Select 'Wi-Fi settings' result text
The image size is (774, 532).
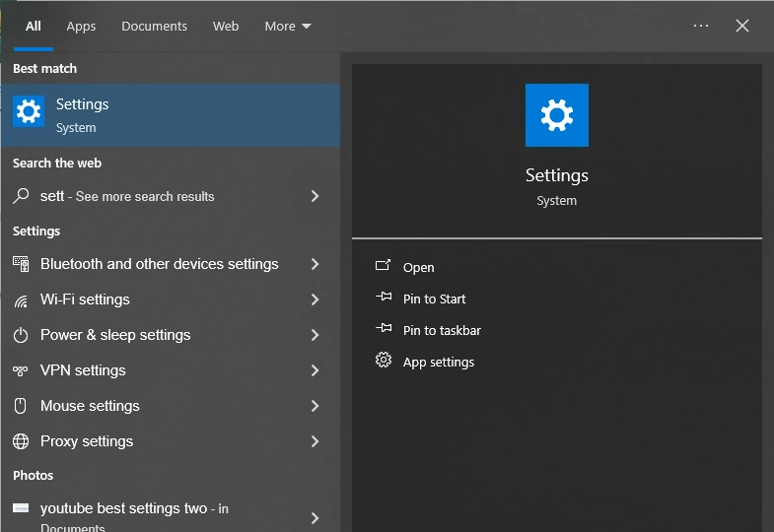85,299
